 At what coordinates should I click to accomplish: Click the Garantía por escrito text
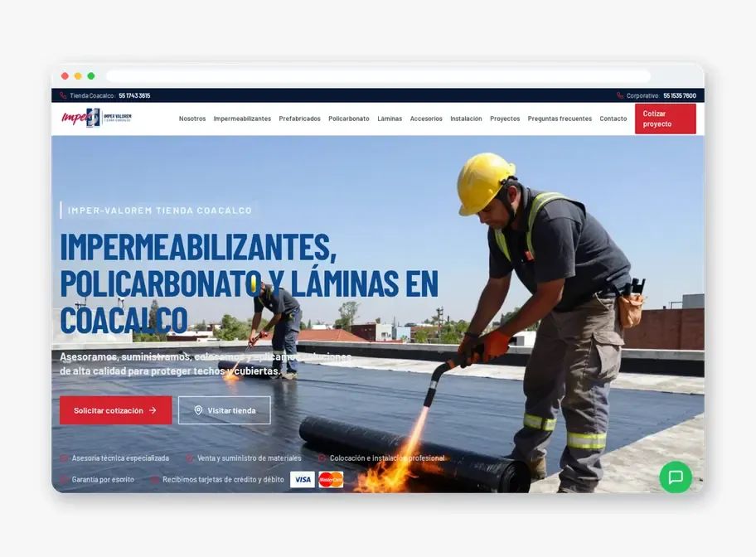tap(103, 479)
